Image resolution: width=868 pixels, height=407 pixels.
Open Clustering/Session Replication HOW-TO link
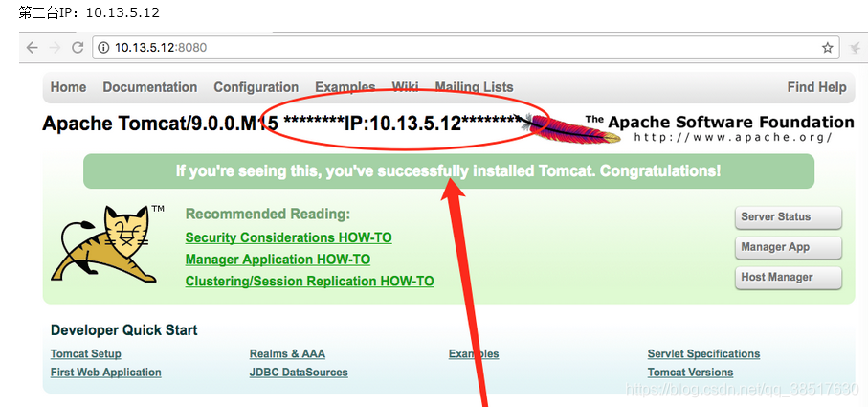click(309, 282)
